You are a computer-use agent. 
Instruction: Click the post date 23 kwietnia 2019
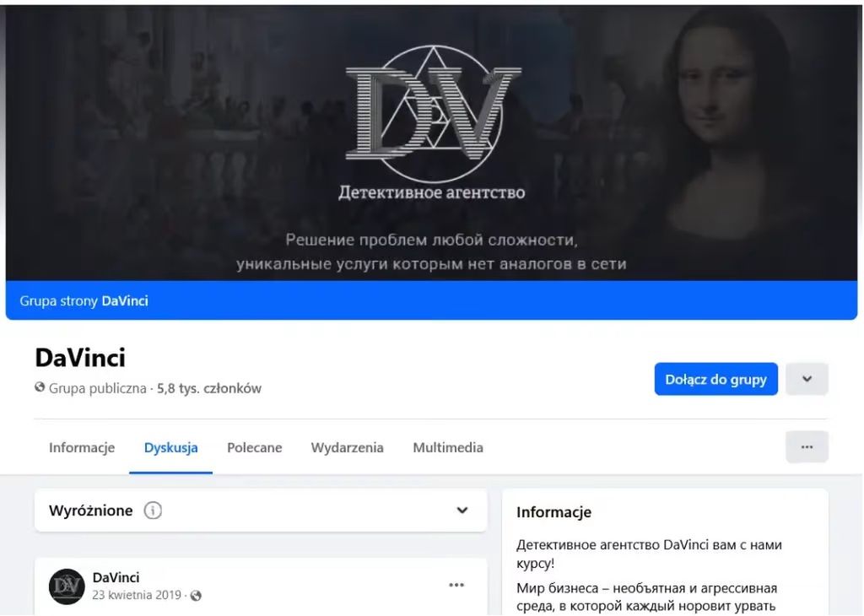pyautogui.click(x=137, y=595)
